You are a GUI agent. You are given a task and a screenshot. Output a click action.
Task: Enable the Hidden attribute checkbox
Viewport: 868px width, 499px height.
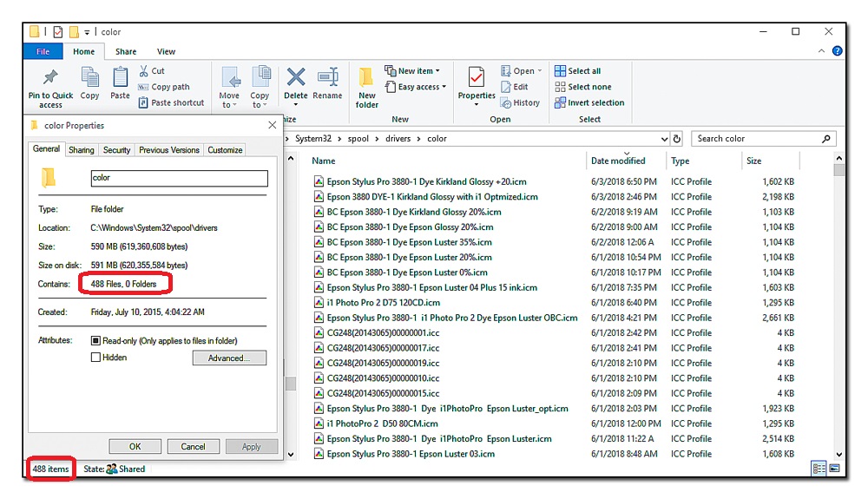click(96, 357)
